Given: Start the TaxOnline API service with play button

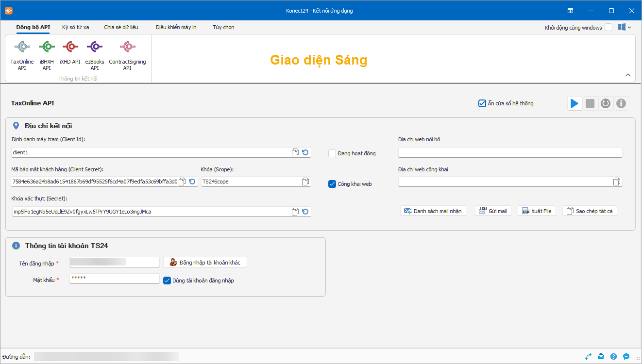Looking at the screenshot, I should (574, 103).
